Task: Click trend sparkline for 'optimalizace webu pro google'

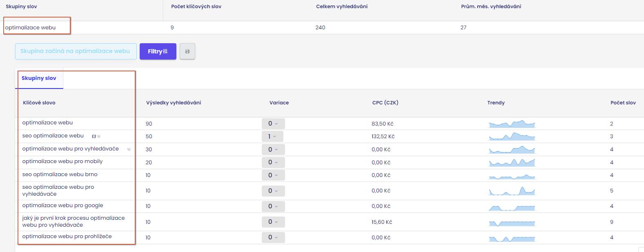Action: [x=512, y=206]
